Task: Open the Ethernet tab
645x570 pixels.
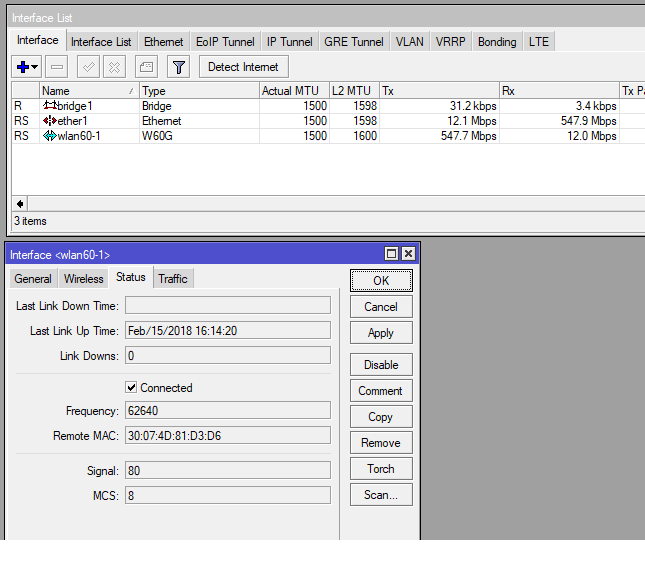Action: (164, 42)
